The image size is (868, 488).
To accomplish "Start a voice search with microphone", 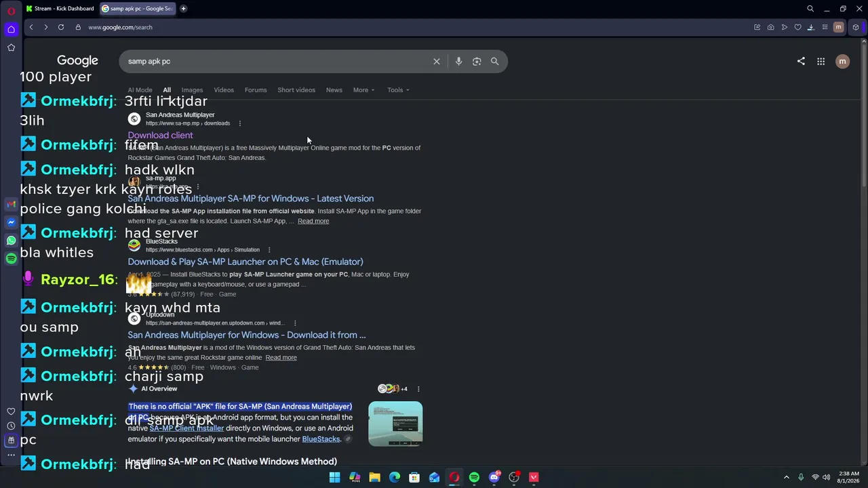I will click(x=458, y=62).
